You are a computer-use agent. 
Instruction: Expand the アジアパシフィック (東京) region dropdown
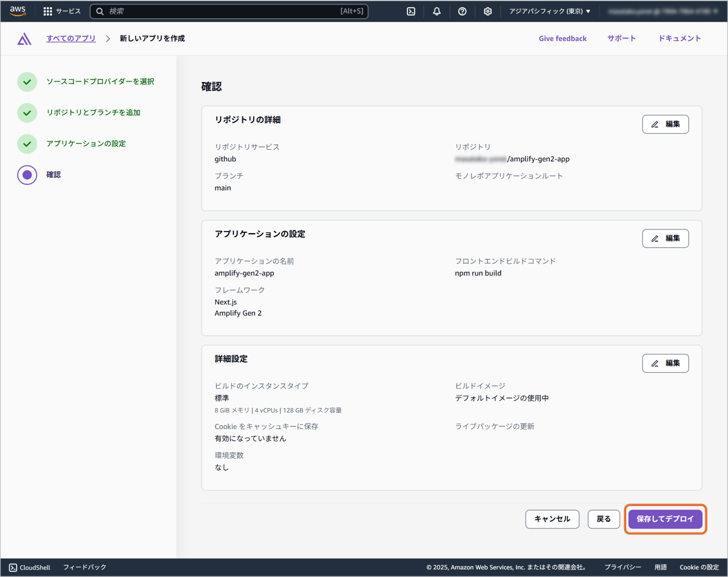click(x=550, y=11)
